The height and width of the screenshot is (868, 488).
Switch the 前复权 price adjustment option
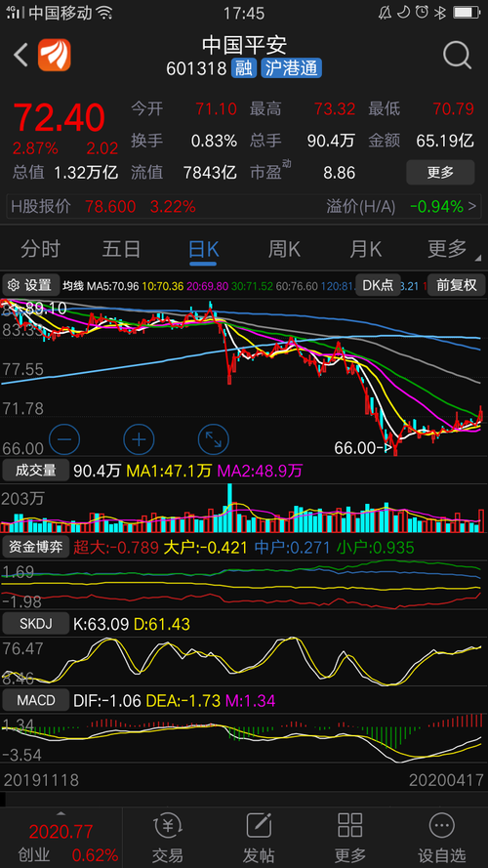click(457, 285)
